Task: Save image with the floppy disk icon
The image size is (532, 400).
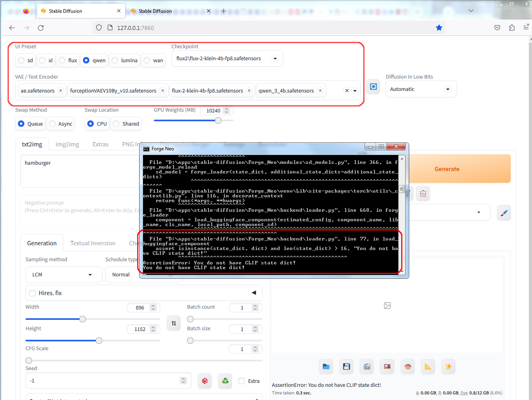Action: coord(347,367)
